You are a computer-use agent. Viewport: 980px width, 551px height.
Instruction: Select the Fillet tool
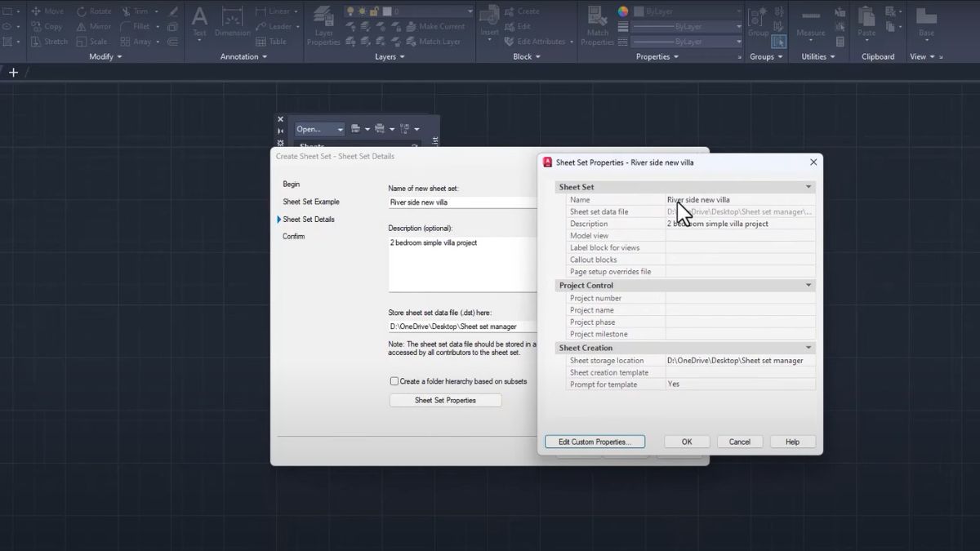pos(136,26)
